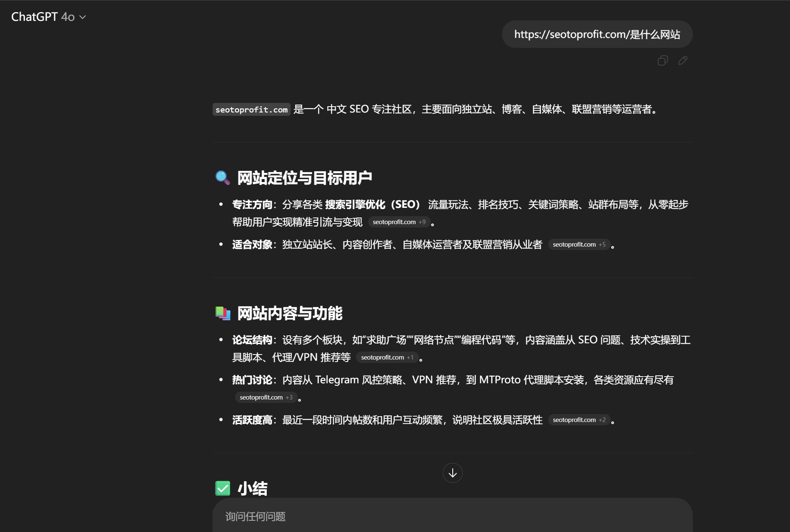The image size is (790, 532).
Task: Click the bold label 适合对象
Action: (x=252, y=245)
